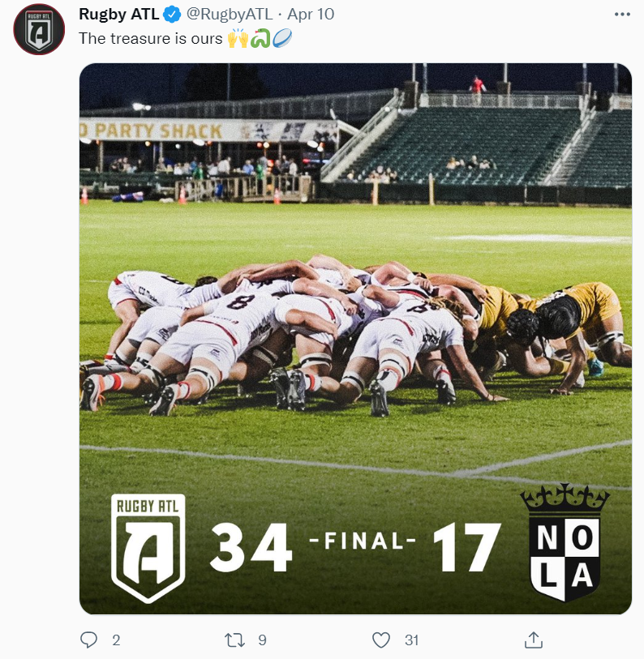The image size is (644, 659).
Task: Retweet using the retweet arrows icon
Action: tap(234, 640)
